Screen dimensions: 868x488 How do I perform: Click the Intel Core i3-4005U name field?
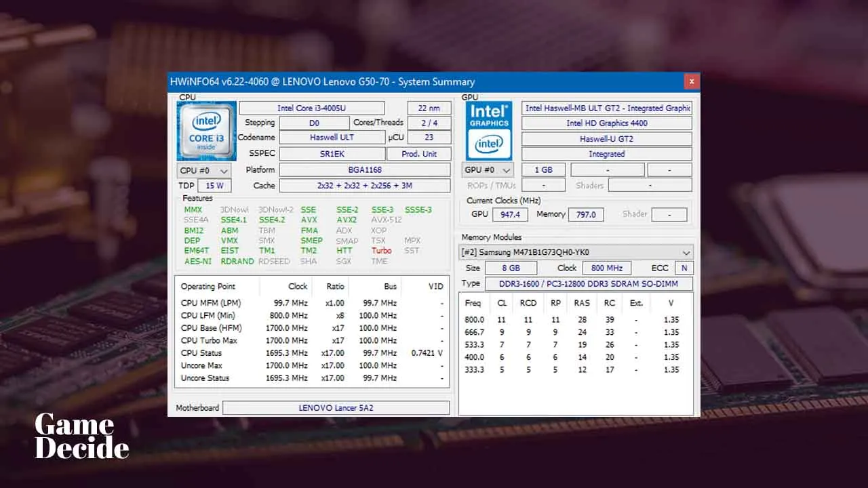coord(312,108)
